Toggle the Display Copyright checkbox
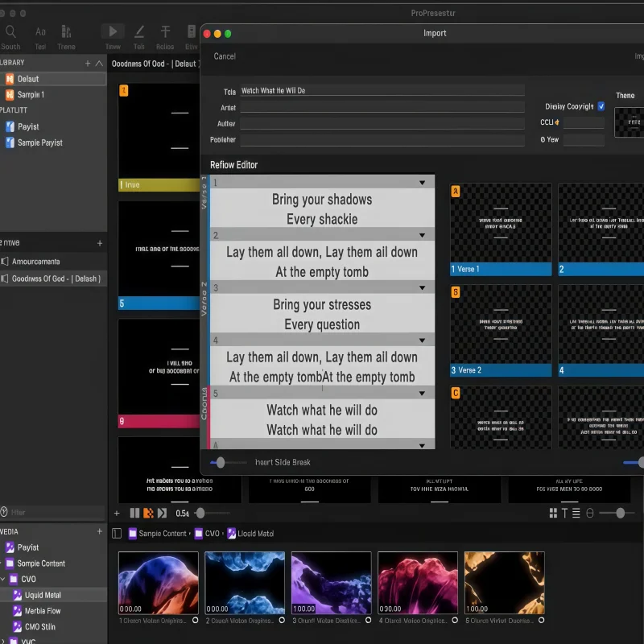 coord(601,106)
